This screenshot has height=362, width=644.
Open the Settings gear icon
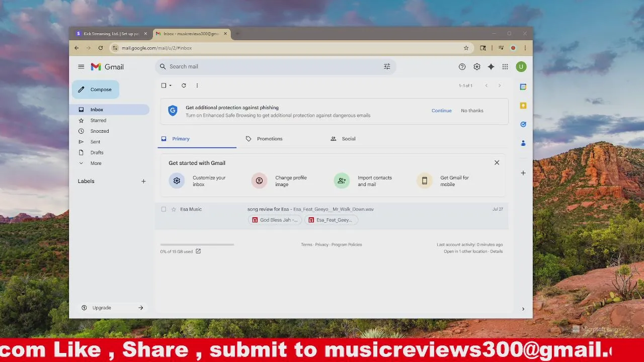[476, 67]
